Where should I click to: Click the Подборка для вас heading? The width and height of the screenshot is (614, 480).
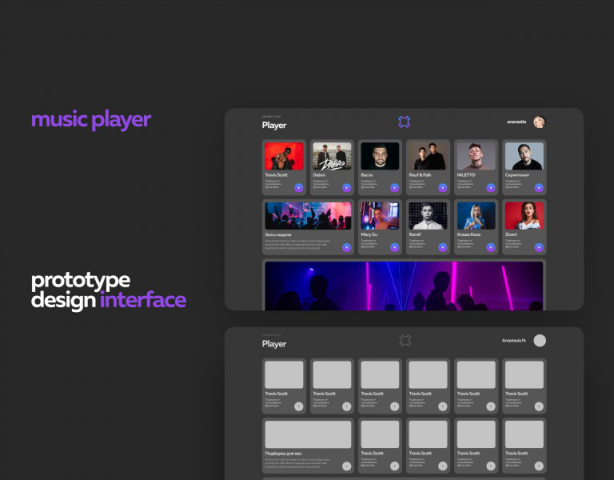pyautogui.click(x=283, y=453)
